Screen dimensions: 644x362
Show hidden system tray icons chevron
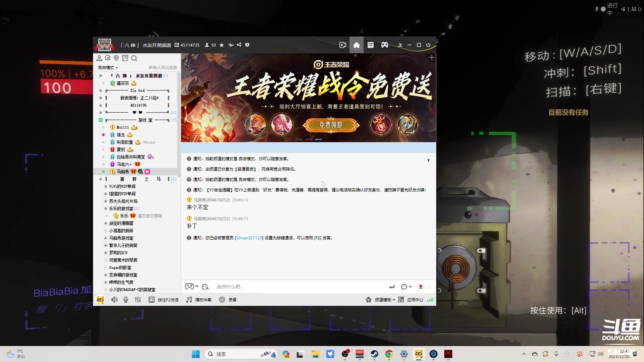coord(524,354)
